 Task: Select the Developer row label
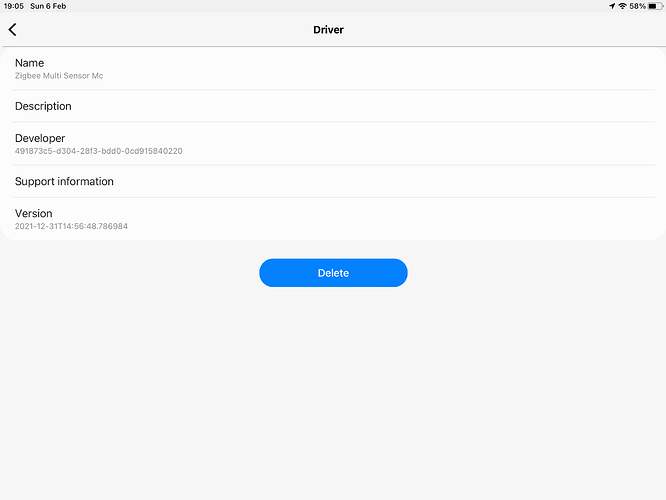(40, 138)
